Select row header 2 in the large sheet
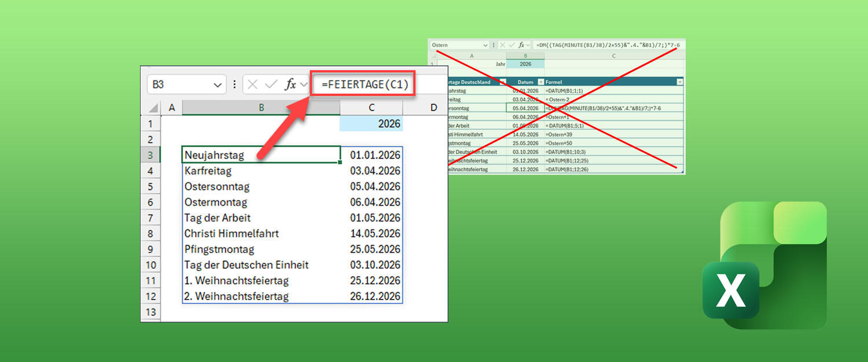868x362 pixels. pos(151,139)
